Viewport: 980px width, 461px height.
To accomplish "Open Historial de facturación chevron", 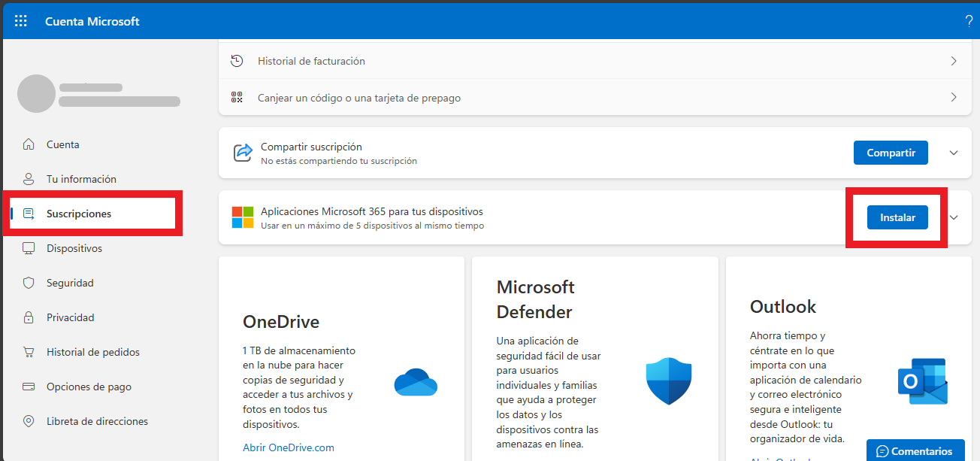I will (x=954, y=61).
